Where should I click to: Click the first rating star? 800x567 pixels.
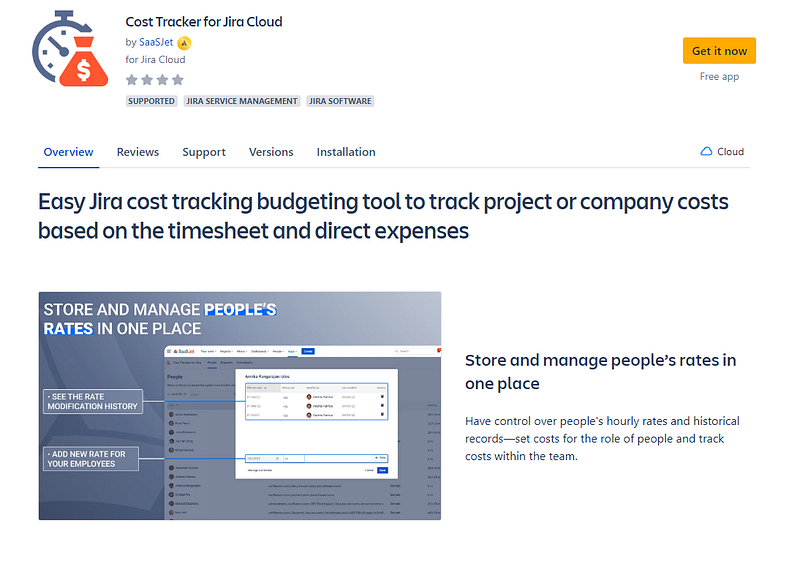tap(132, 80)
